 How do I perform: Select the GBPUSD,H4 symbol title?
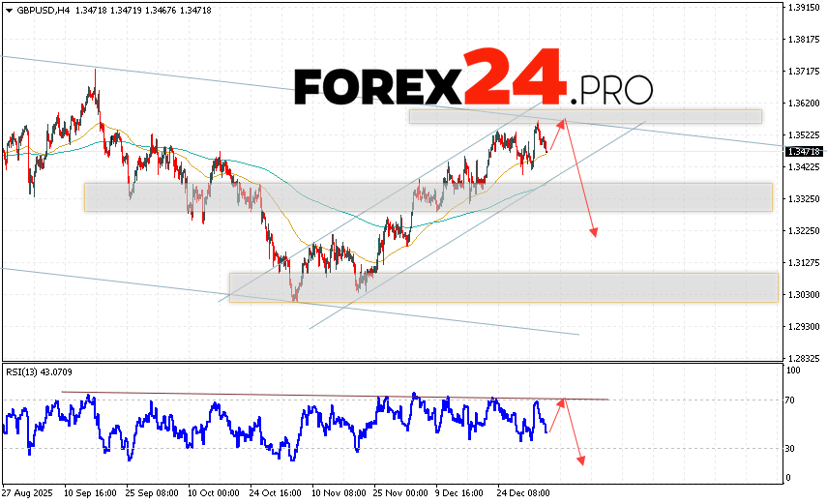tap(34, 9)
